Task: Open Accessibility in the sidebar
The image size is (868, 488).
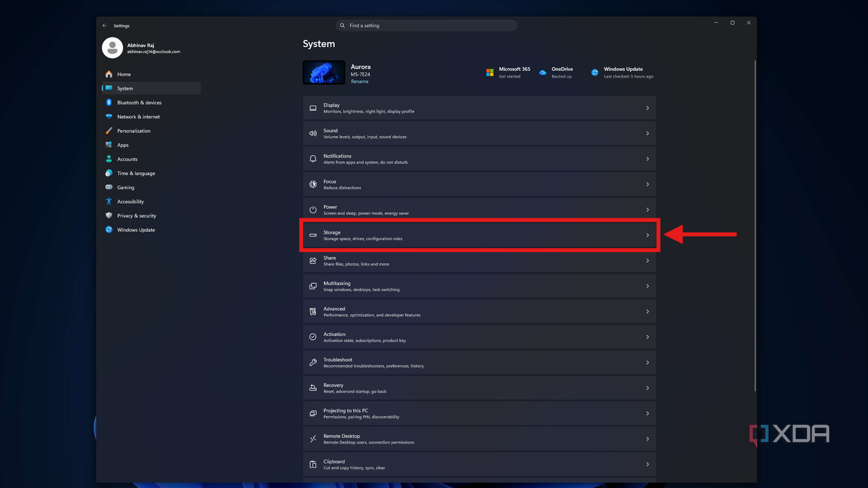Action: pyautogui.click(x=151, y=202)
